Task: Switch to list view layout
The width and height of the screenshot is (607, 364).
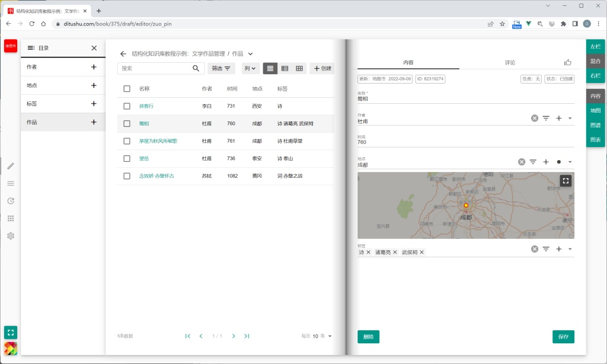Action: [x=270, y=68]
